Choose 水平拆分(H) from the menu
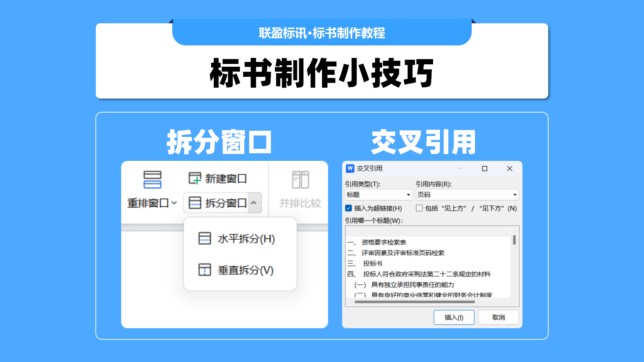This screenshot has height=362, width=644. coord(240,239)
